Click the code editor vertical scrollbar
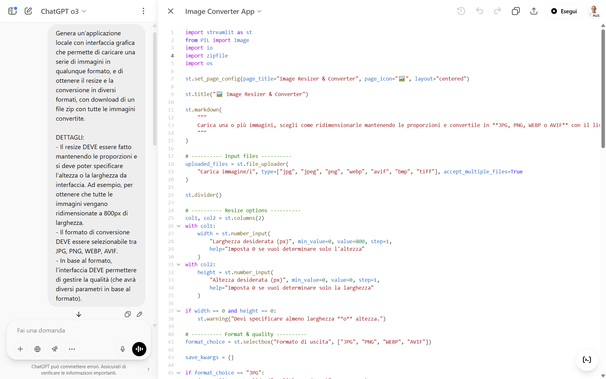Screen dimensions: 606x379 603,89
